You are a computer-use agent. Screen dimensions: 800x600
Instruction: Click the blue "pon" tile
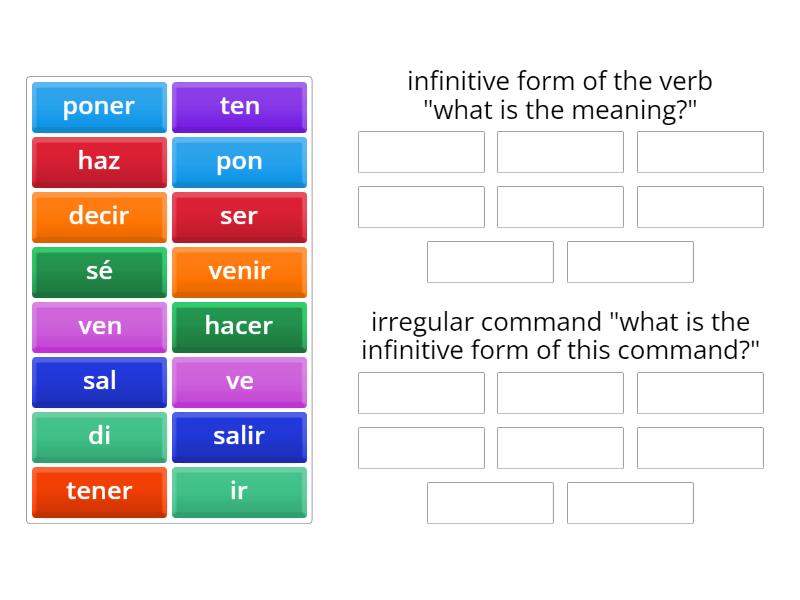click(x=239, y=162)
